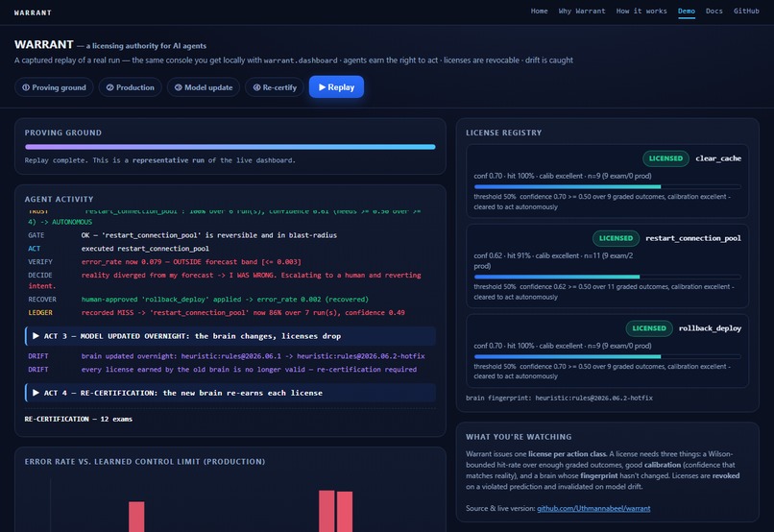The width and height of the screenshot is (774, 532).
Task: Select the Demo nav tab
Action: click(x=687, y=12)
